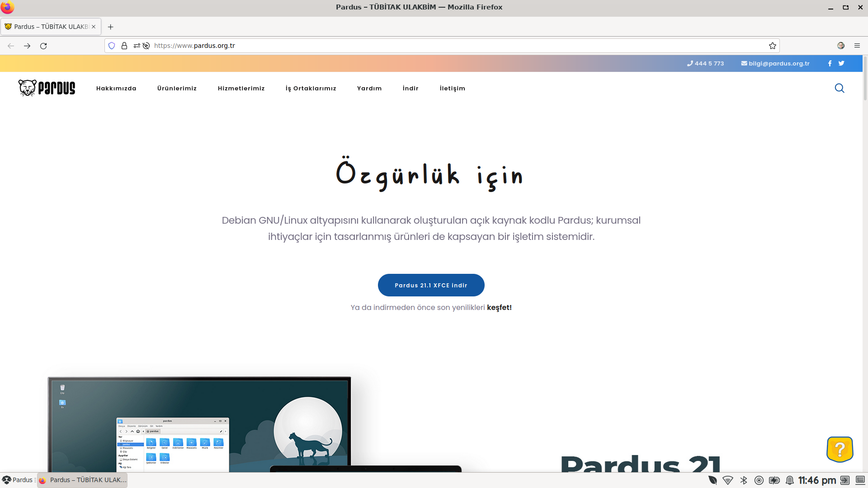This screenshot has width=868, height=488.
Task: Open the Ürünlerimiz menu
Action: (177, 88)
